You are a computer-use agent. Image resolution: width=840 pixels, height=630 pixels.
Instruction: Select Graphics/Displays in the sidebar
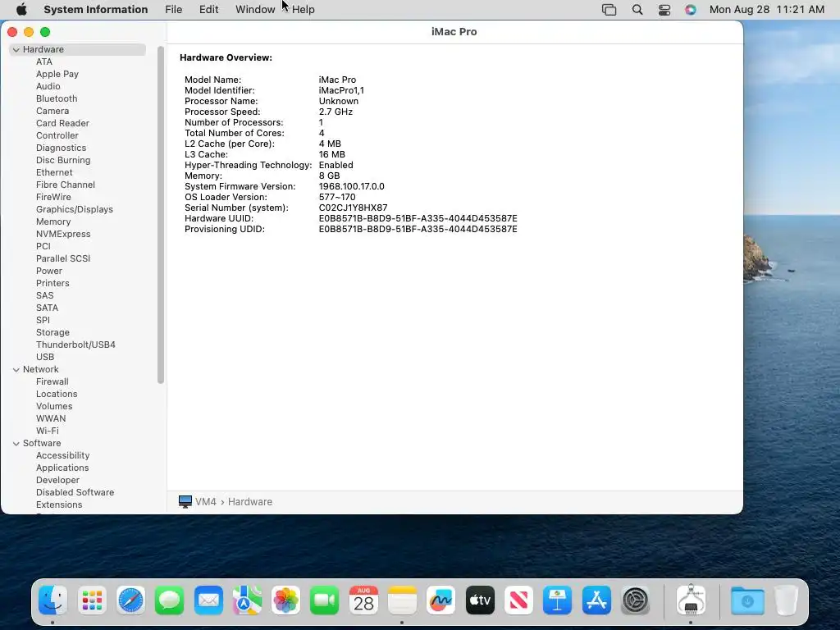click(x=75, y=209)
